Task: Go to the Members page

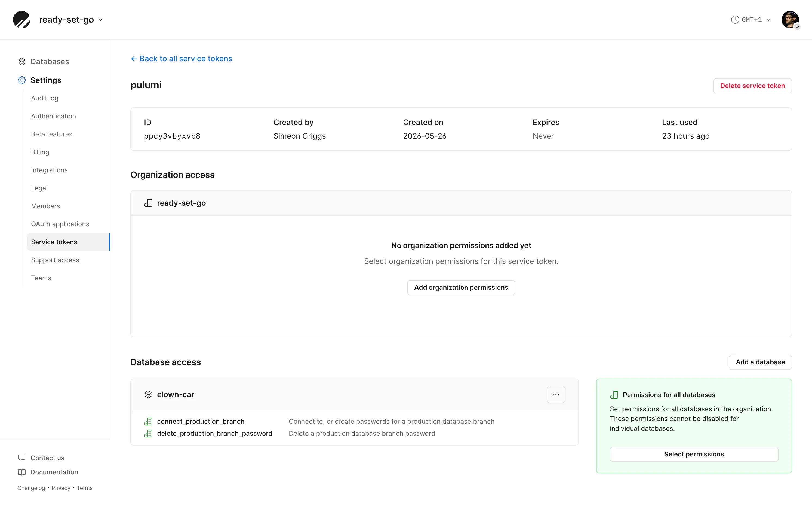Action: pyautogui.click(x=45, y=206)
